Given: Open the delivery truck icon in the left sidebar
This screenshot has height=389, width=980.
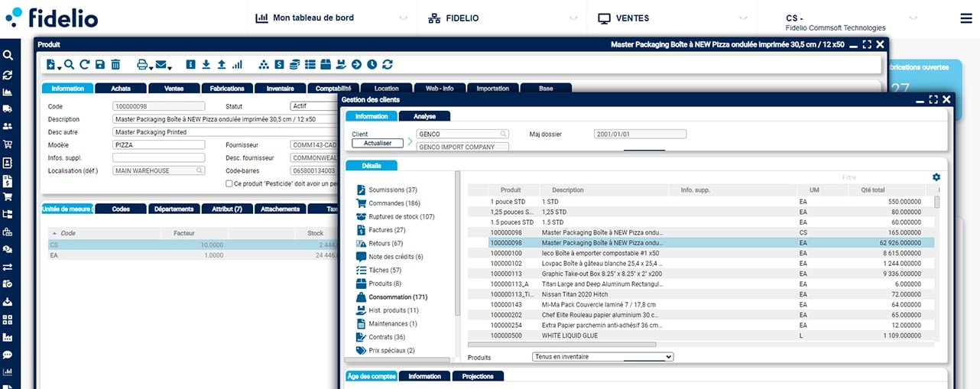Looking at the screenshot, I should [x=8, y=109].
